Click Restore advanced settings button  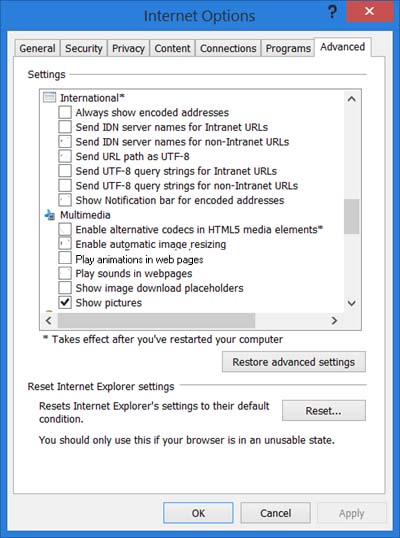294,362
